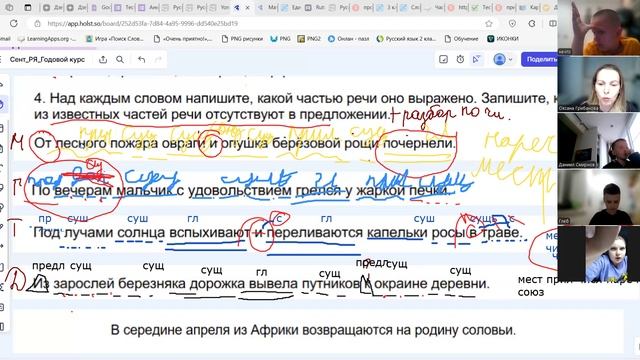Open the LearningApps.org bookmark
The height and width of the screenshot is (360, 640).
point(47,39)
